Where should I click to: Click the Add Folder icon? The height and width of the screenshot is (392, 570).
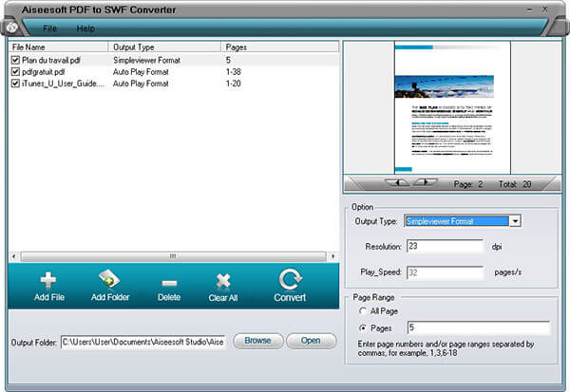pos(109,279)
